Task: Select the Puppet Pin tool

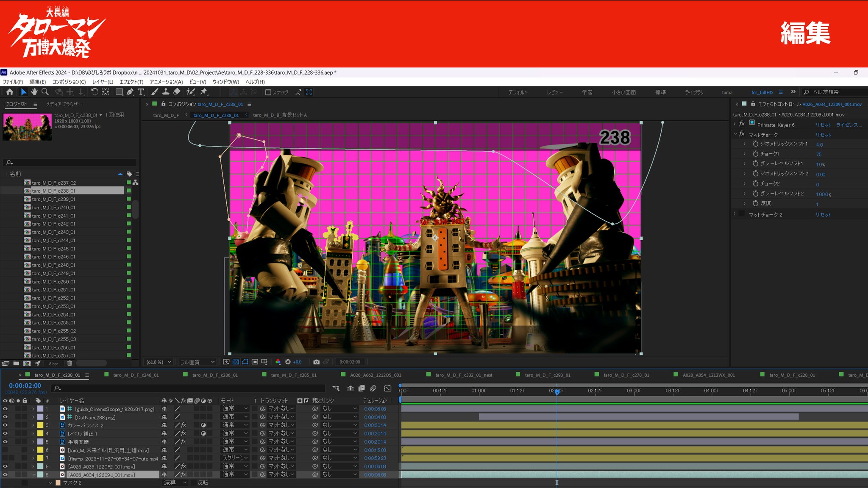Action: (204, 92)
